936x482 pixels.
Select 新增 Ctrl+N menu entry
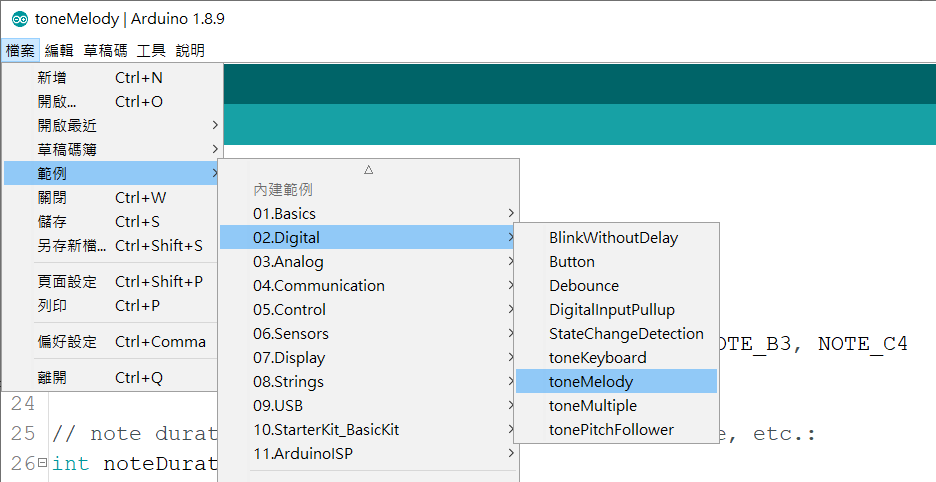[x=112, y=78]
